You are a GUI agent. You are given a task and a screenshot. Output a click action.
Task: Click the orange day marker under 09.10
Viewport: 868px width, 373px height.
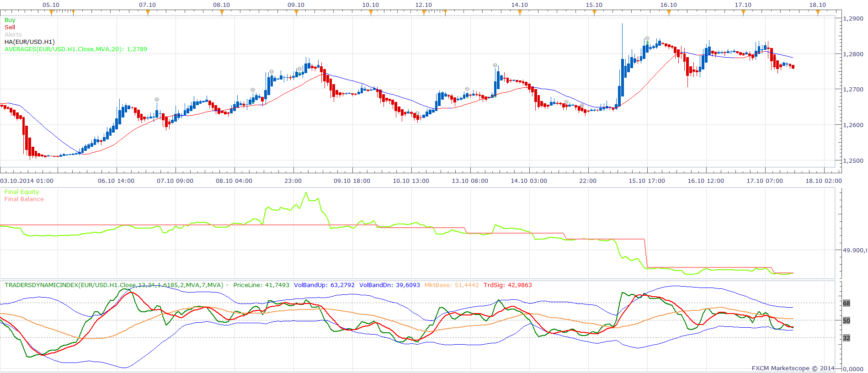[296, 13]
